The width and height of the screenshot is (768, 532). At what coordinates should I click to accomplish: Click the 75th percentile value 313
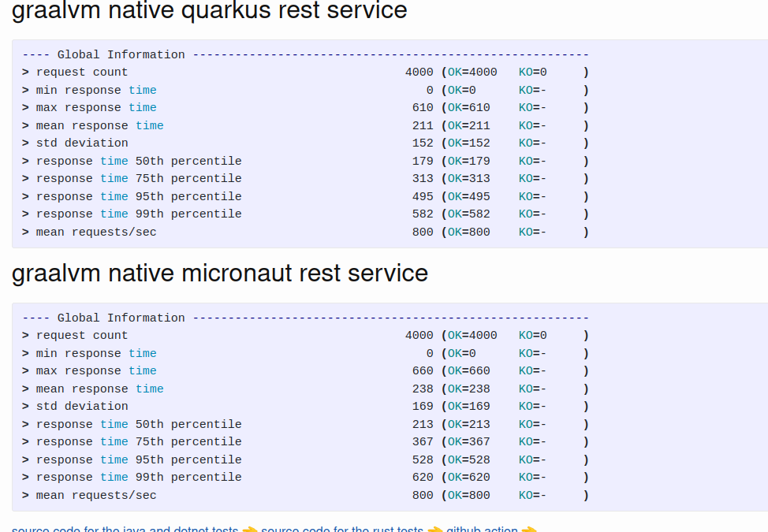pos(423,179)
